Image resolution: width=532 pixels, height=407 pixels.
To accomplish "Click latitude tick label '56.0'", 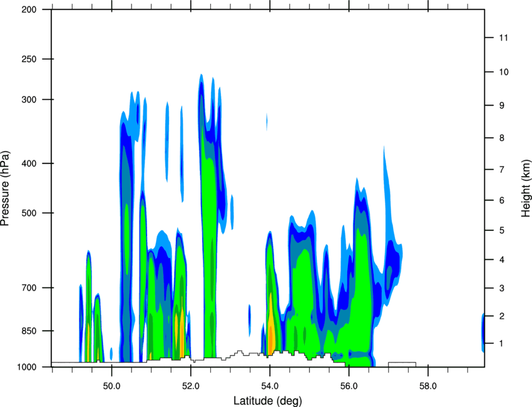I will pyautogui.click(x=349, y=386).
